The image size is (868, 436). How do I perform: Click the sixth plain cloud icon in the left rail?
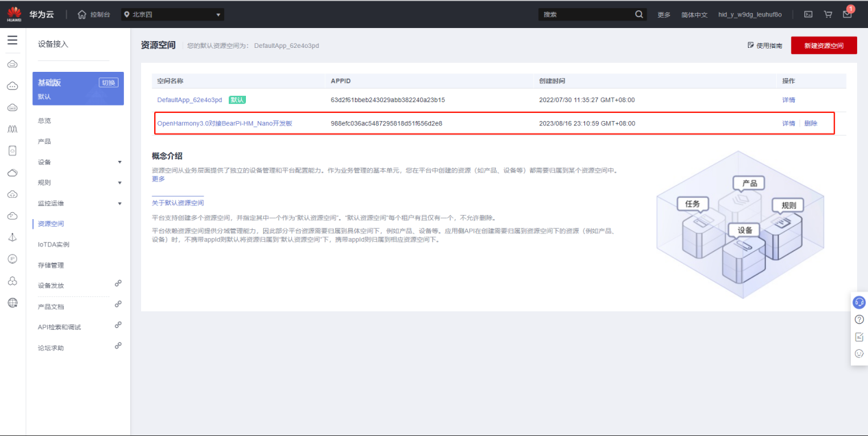(x=12, y=172)
